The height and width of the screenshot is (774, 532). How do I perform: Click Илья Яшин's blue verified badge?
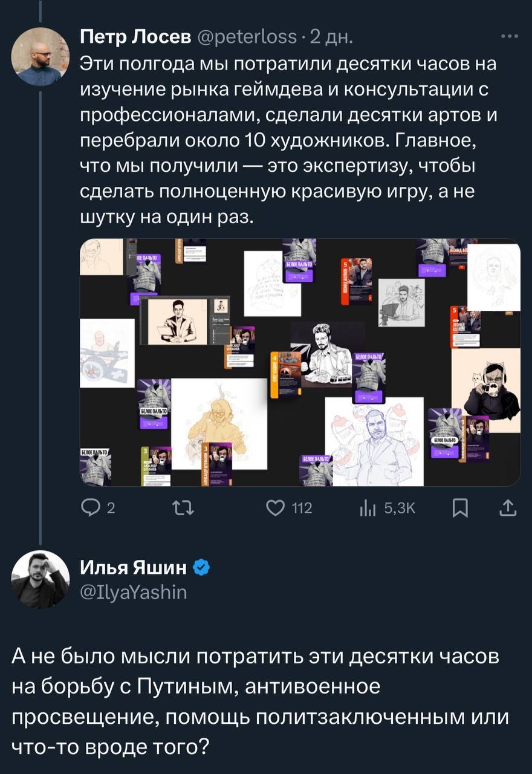pos(201,567)
